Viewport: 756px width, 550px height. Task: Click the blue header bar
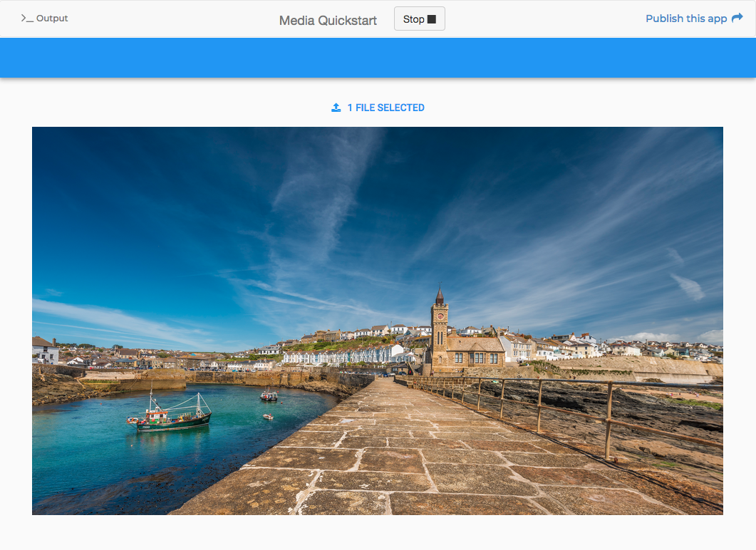(378, 58)
